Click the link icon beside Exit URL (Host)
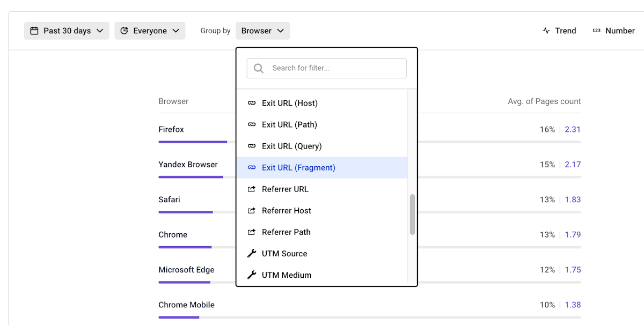Image resolution: width=644 pixels, height=325 pixels. tap(252, 103)
